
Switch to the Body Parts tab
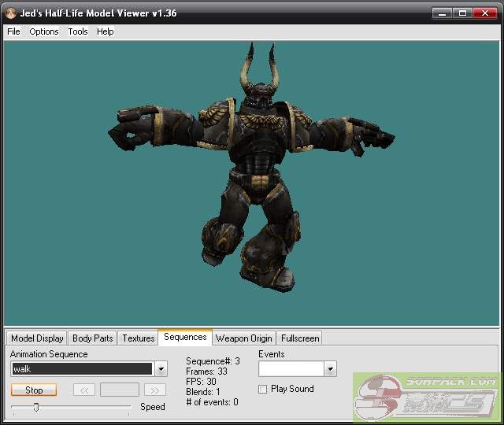[92, 338]
